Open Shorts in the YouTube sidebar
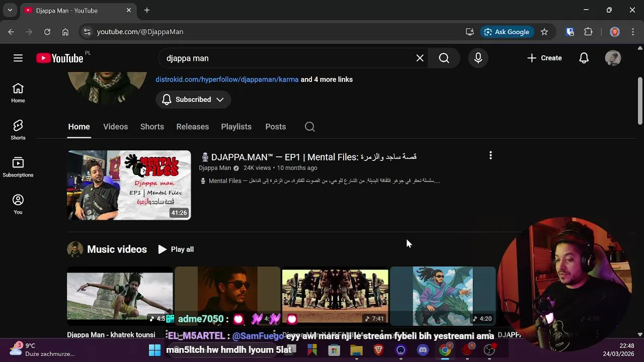Image resolution: width=644 pixels, height=362 pixels. (18, 130)
